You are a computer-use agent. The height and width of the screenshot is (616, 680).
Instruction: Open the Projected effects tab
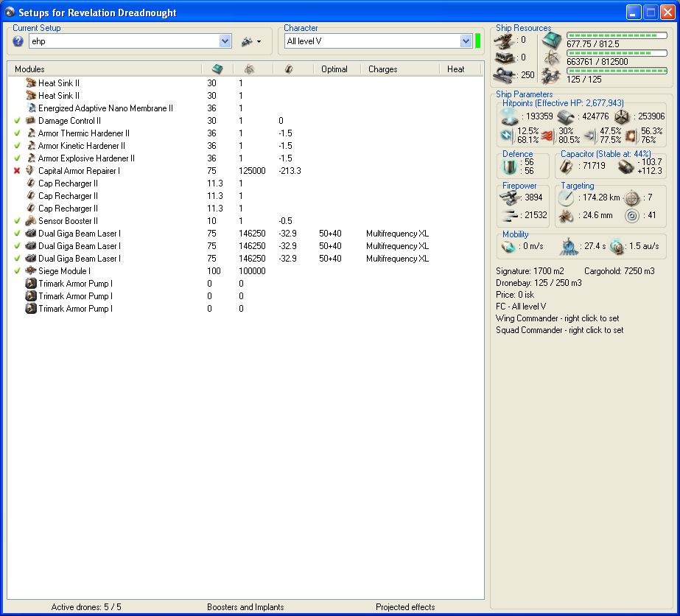[x=405, y=607]
